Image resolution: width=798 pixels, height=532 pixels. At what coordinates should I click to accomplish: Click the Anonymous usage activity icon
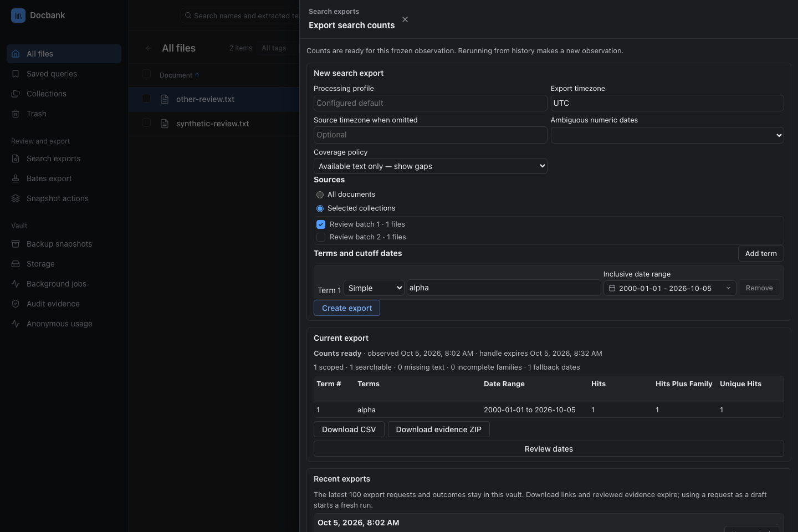[16, 324]
